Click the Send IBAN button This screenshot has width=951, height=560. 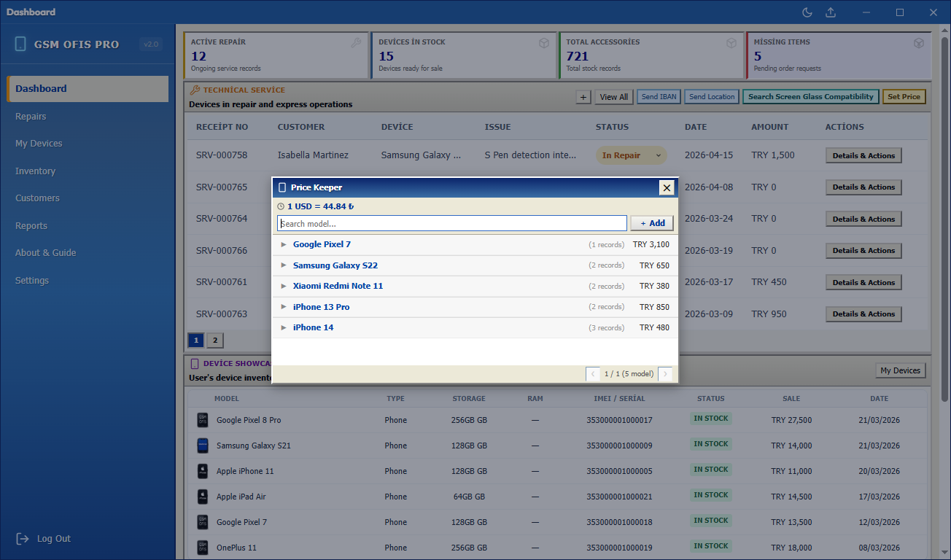coord(659,97)
